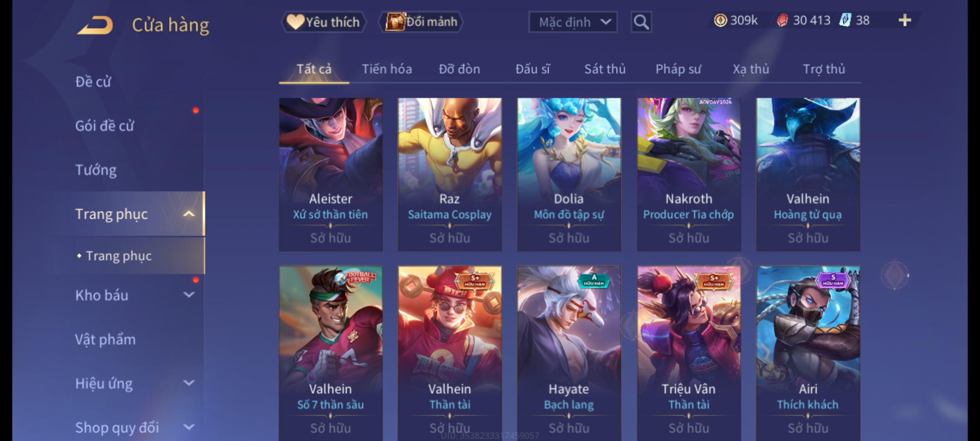The image size is (980, 441).
Task: Tap the gold coin 309k icon
Action: click(721, 20)
